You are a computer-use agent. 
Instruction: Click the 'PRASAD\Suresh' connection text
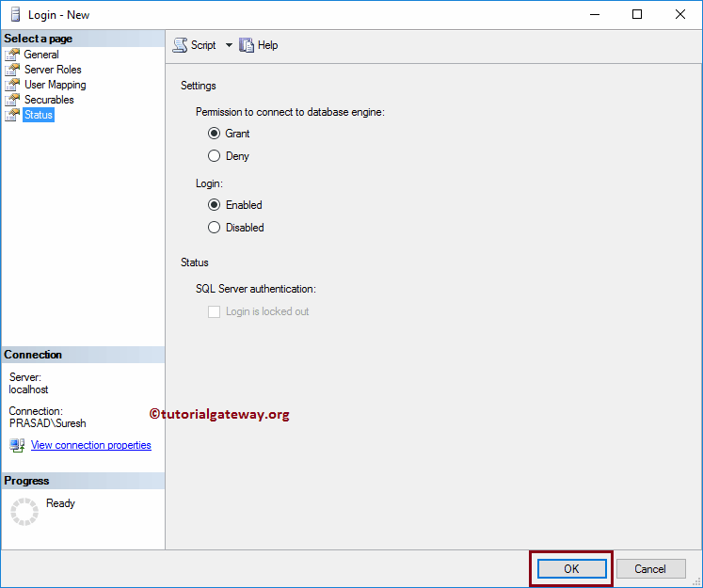[47, 423]
